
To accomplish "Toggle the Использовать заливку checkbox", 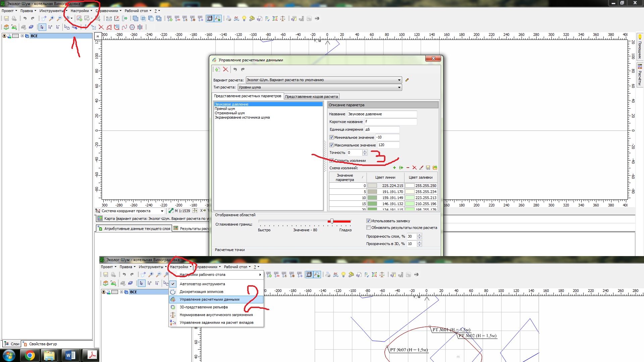I will (368, 221).
